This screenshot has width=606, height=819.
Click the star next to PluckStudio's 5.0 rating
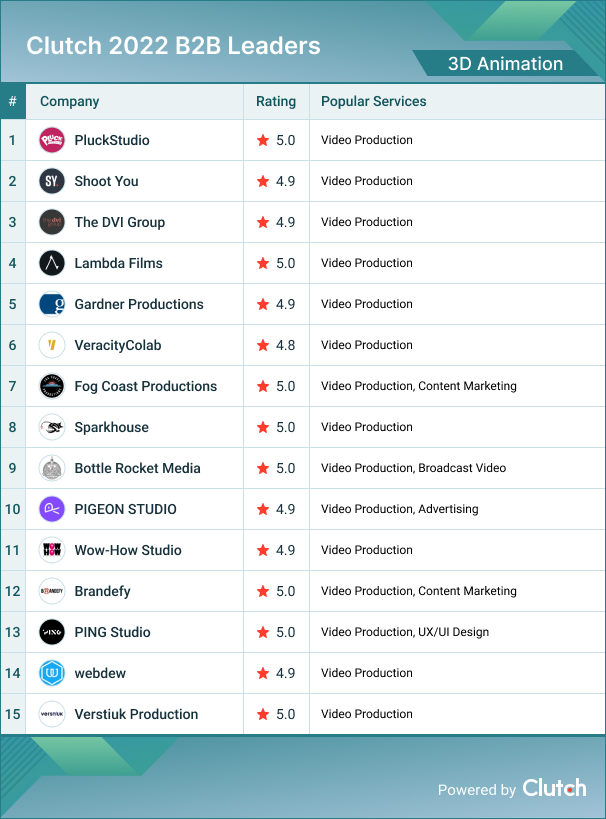tap(263, 140)
